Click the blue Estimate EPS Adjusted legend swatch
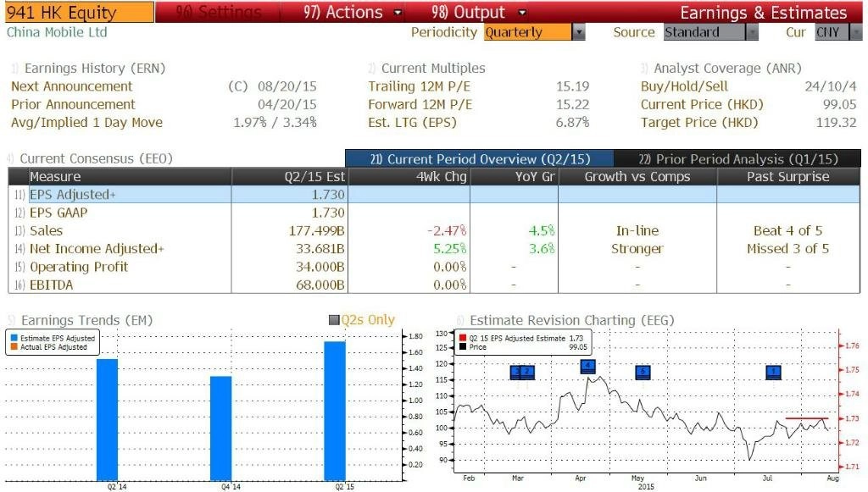868x492 pixels. point(14,338)
